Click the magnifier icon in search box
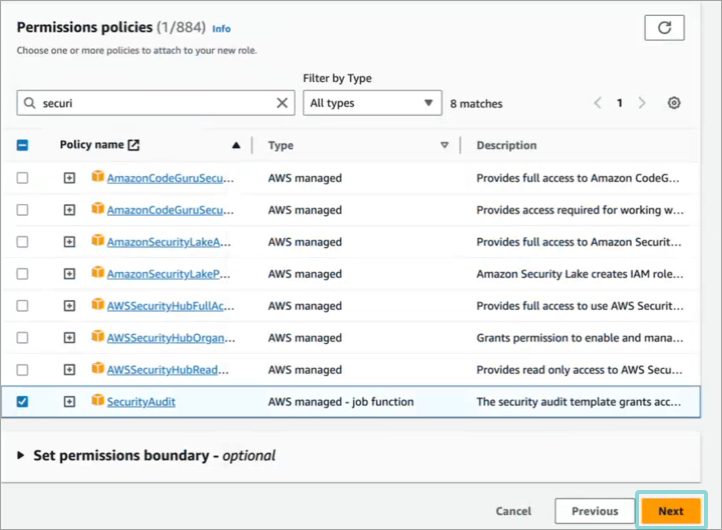 point(29,103)
